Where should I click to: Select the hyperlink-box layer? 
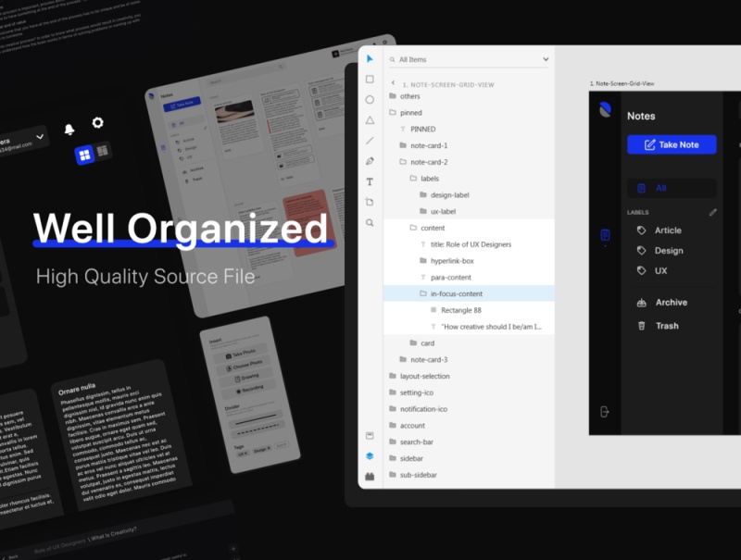click(x=452, y=261)
